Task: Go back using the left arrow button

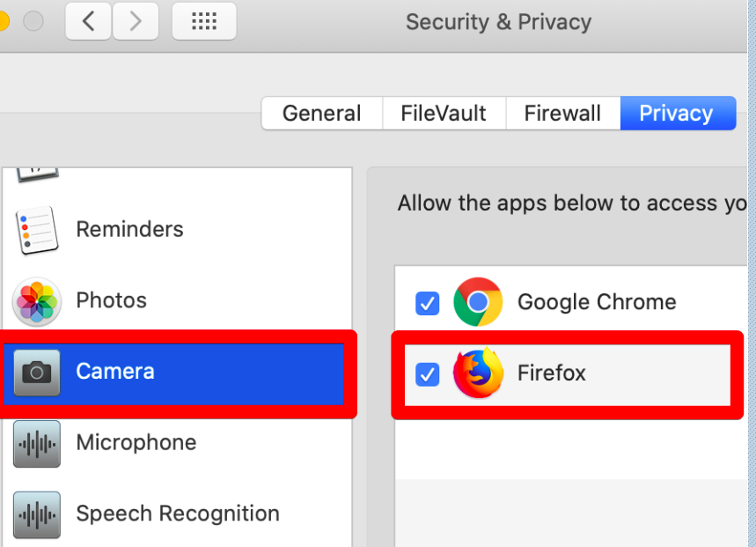Action: point(89,22)
